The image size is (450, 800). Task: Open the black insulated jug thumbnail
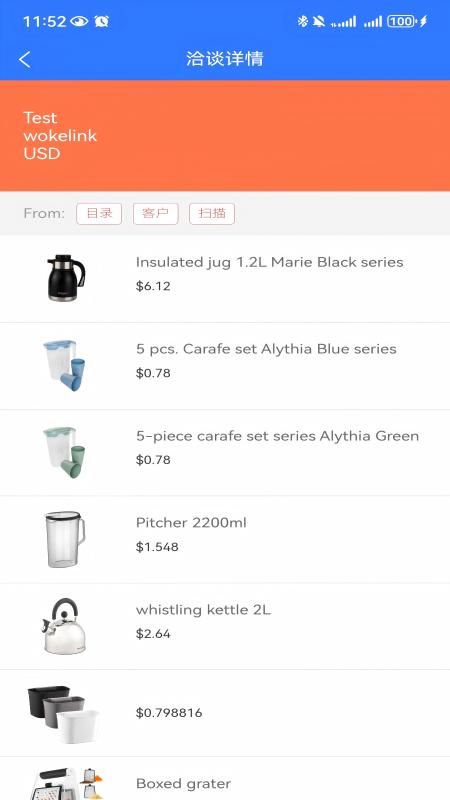tap(66, 278)
